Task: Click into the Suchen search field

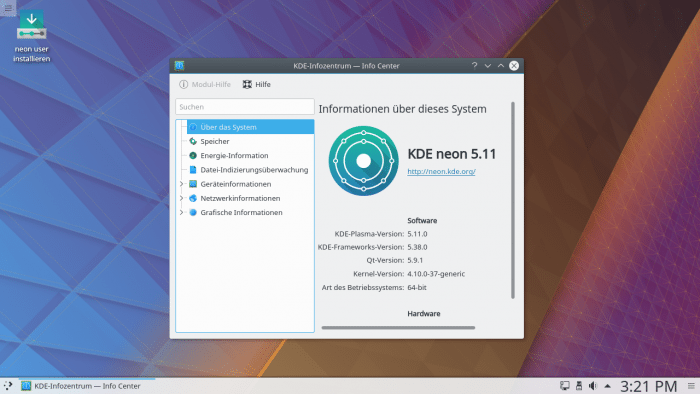Action: (x=245, y=107)
